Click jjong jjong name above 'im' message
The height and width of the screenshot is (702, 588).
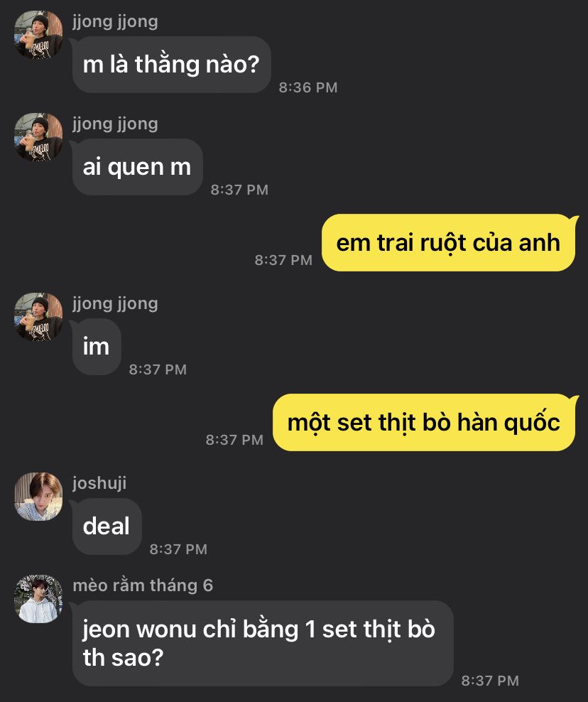115,304
